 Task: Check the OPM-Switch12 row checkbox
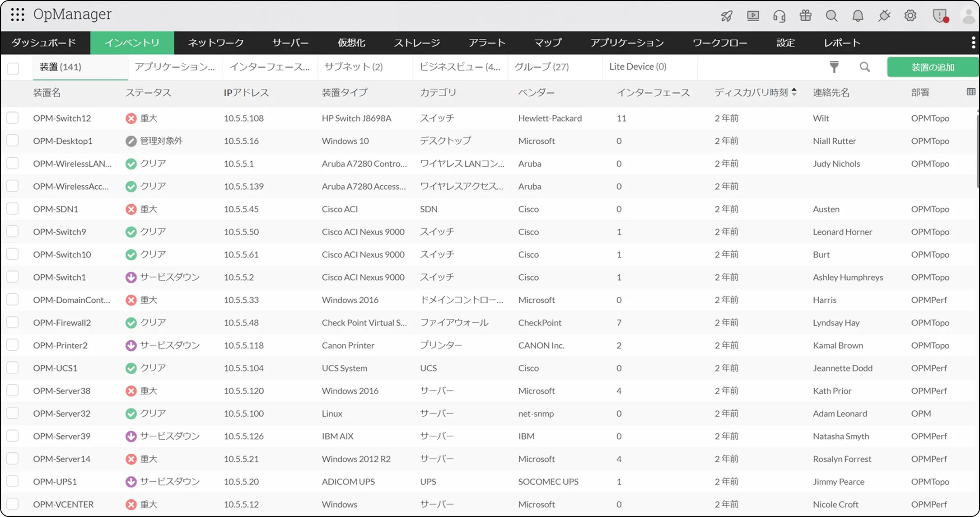pyautogui.click(x=13, y=118)
